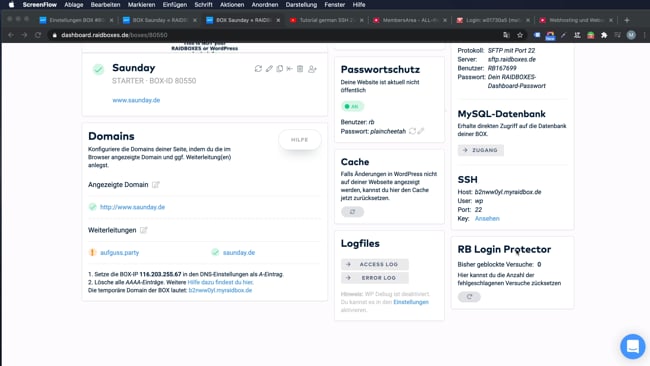Viewport: 650px width, 366px height.
Task: Open the ScreenFlow menu
Action: pyautogui.click(x=39, y=5)
